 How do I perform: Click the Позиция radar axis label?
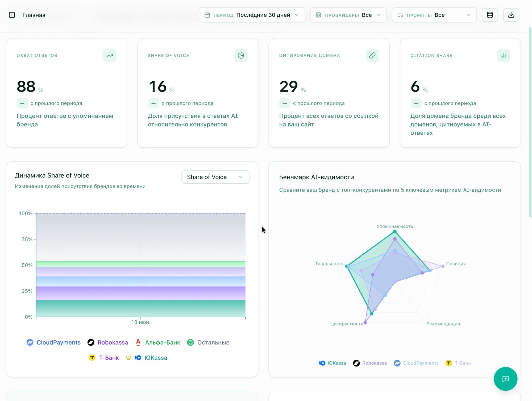(456, 263)
